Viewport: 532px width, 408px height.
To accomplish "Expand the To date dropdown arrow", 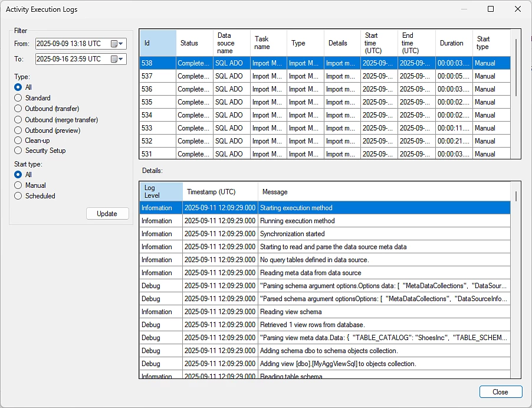I will point(121,59).
